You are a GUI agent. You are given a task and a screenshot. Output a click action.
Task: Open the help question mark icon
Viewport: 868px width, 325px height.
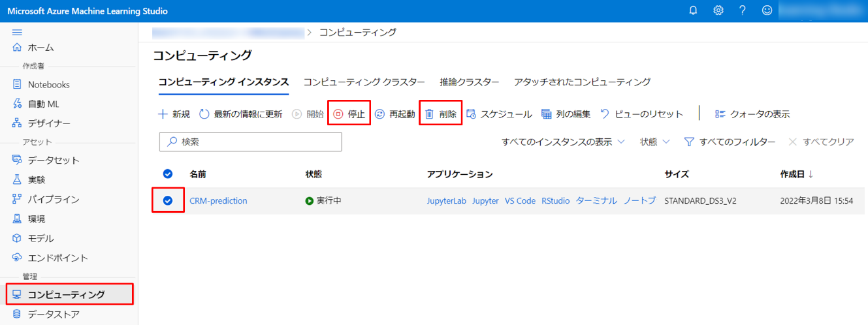(743, 10)
